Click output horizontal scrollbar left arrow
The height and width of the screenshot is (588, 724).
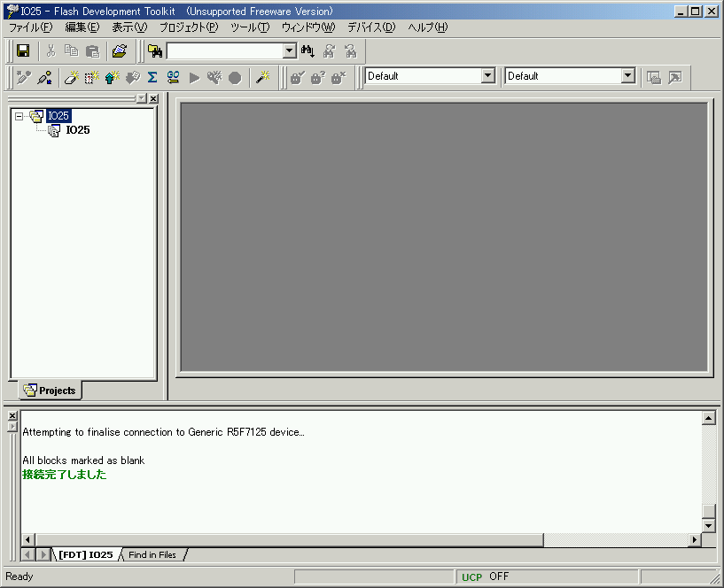(x=27, y=539)
